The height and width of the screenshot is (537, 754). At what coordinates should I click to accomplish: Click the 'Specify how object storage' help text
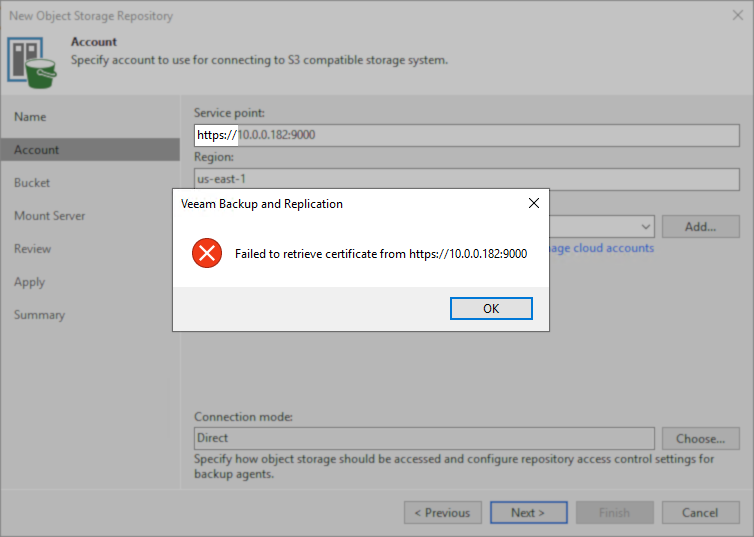(454, 466)
